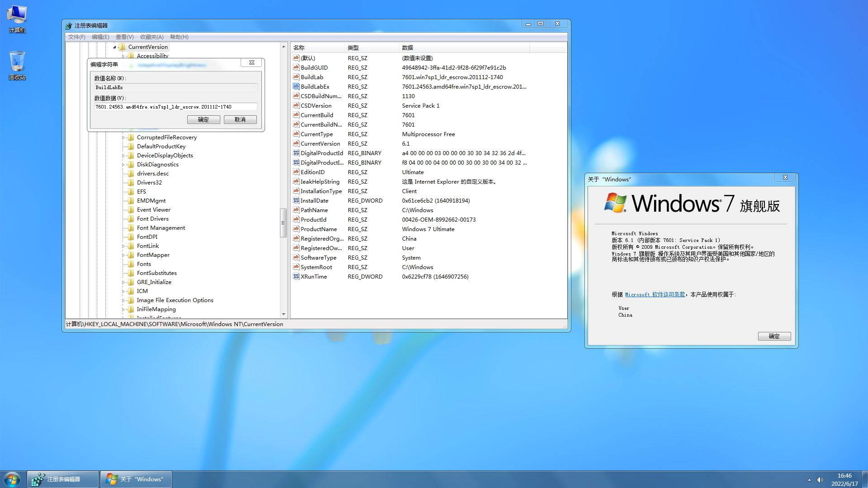
Task: Select the XRunTime DWORD value icon
Action: tap(296, 276)
